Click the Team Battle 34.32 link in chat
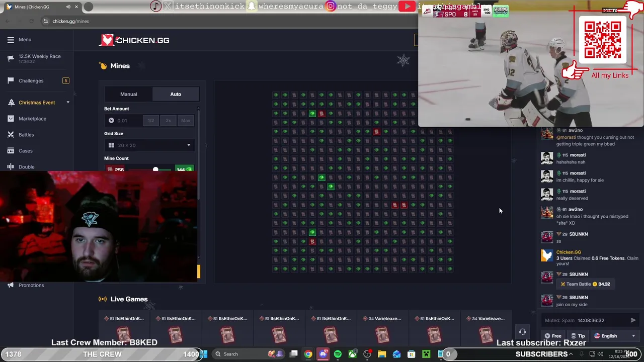 tap(585, 284)
